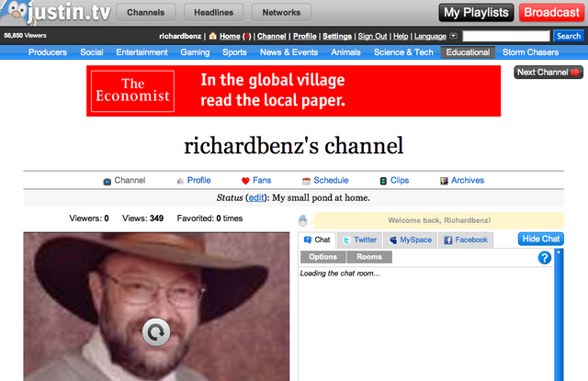Click the MySpace icon in chat tabs
588x381 pixels.
click(x=393, y=241)
